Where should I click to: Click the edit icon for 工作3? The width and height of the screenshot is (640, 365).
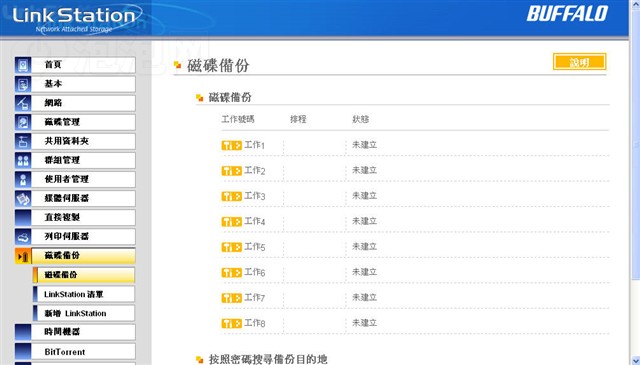point(231,196)
